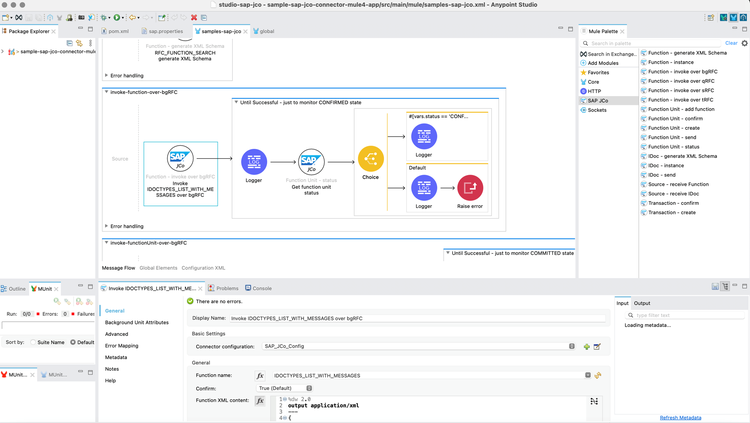Image resolution: width=750 pixels, height=423 pixels.
Task: Switch to the global editor tab
Action: coord(264,31)
